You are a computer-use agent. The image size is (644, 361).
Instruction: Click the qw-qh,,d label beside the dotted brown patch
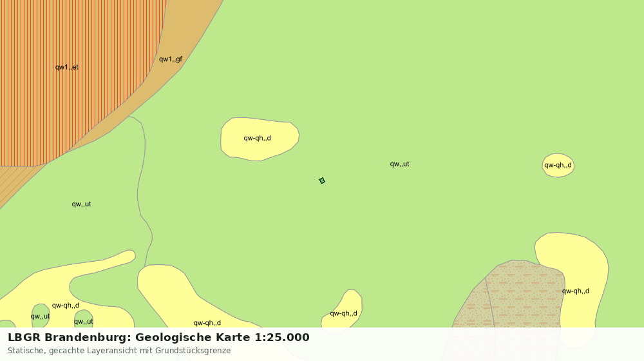pos(575,291)
